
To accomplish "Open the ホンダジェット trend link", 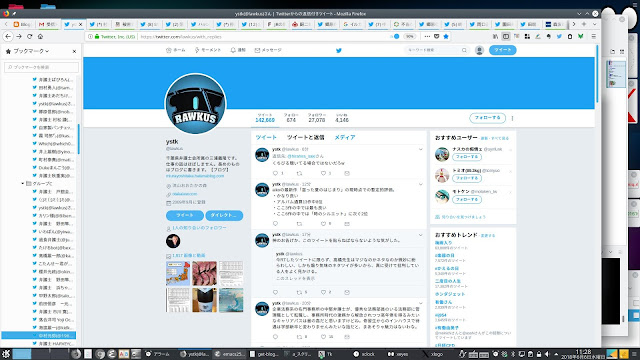I will tap(450, 294).
